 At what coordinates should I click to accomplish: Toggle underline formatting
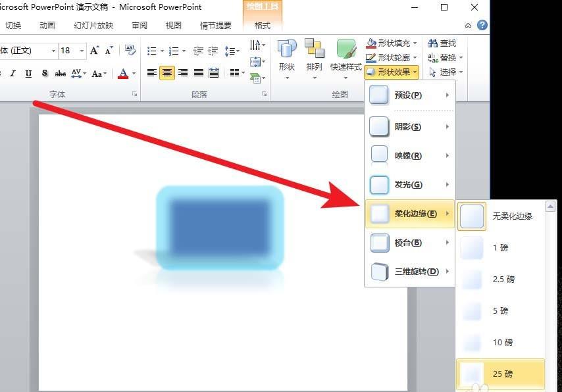tap(28, 74)
